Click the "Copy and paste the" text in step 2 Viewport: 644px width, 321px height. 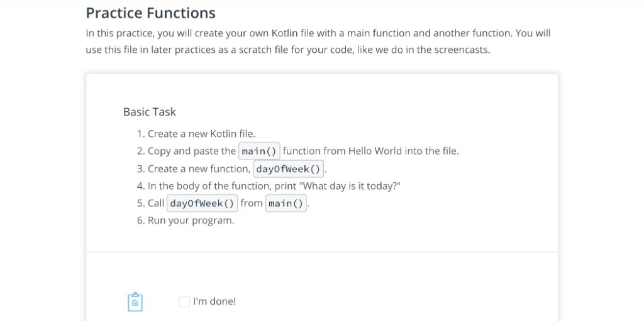192,151
